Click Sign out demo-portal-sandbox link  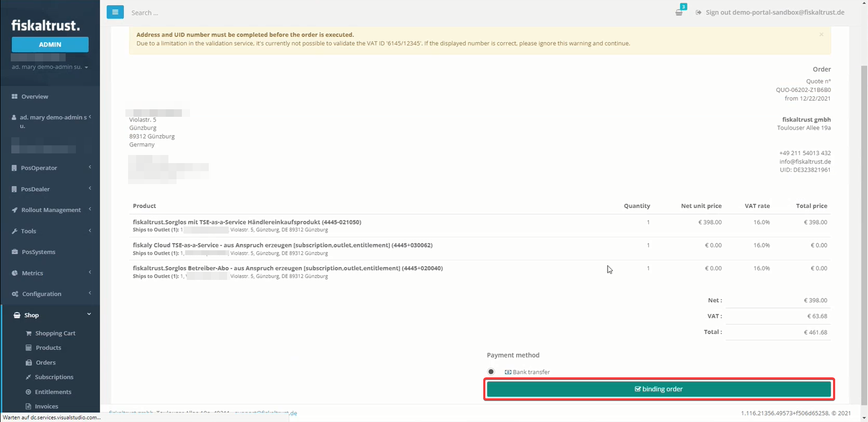click(775, 12)
